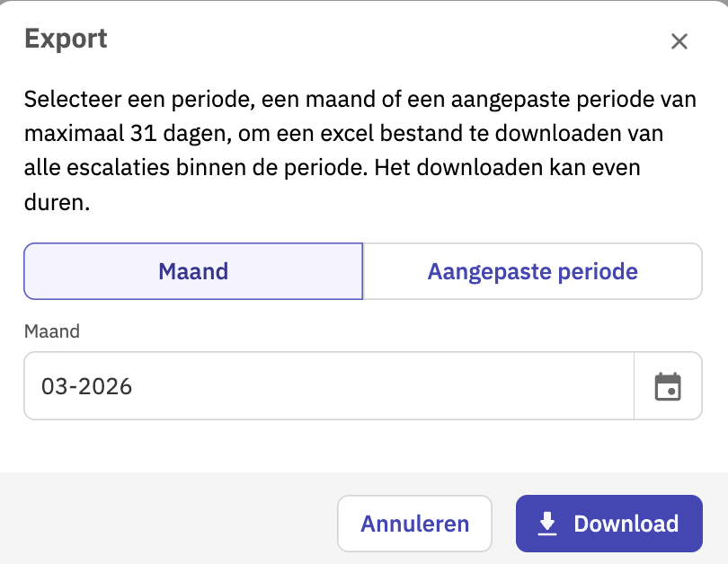728x564 pixels.
Task: Click the Export dialog title
Action: pyautogui.click(x=66, y=39)
